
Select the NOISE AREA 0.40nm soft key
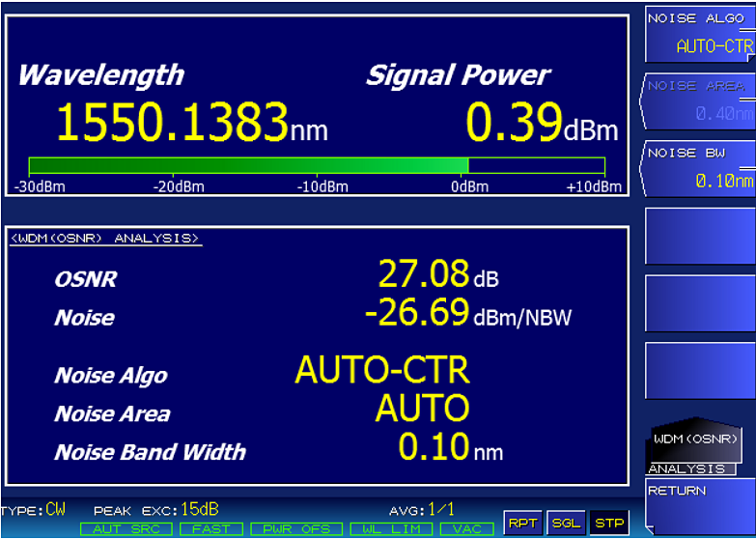699,101
